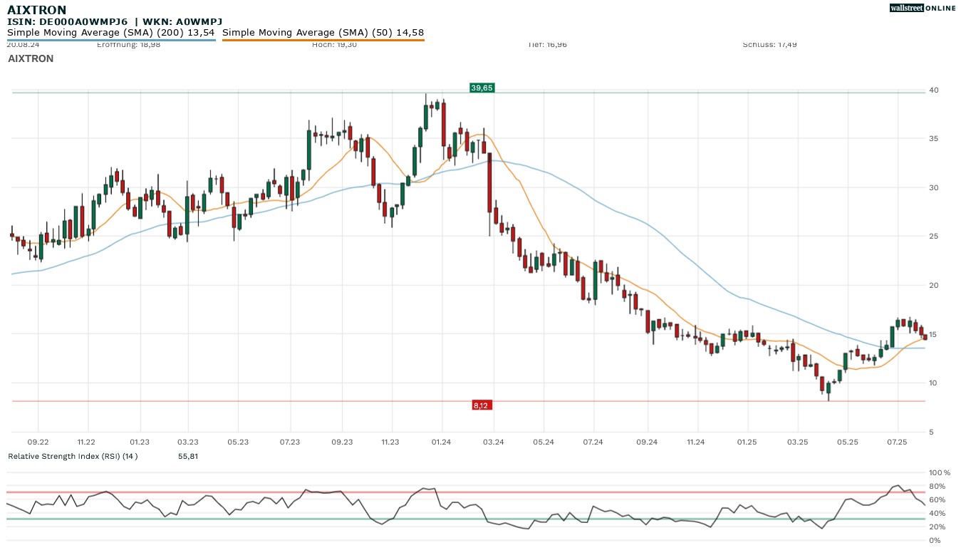
Task: Click the gray AIXTRON chart subtitle
Action: tap(31, 58)
